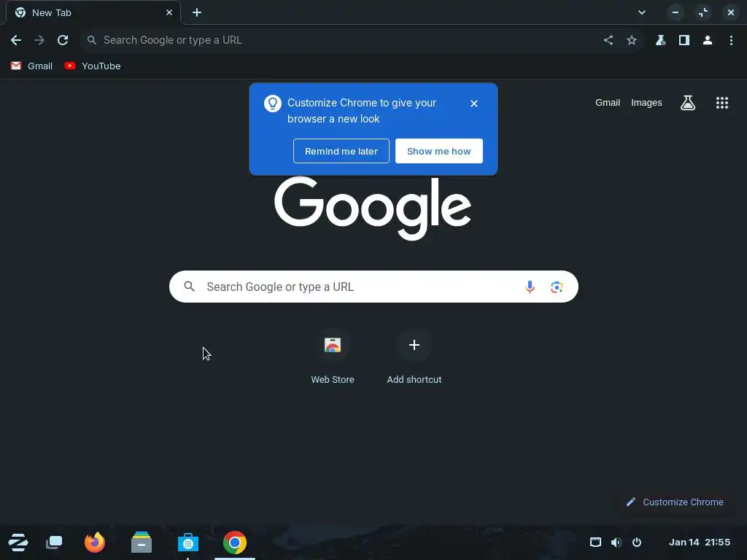747x560 pixels.
Task: Go back using the back arrow
Action: pos(16,40)
